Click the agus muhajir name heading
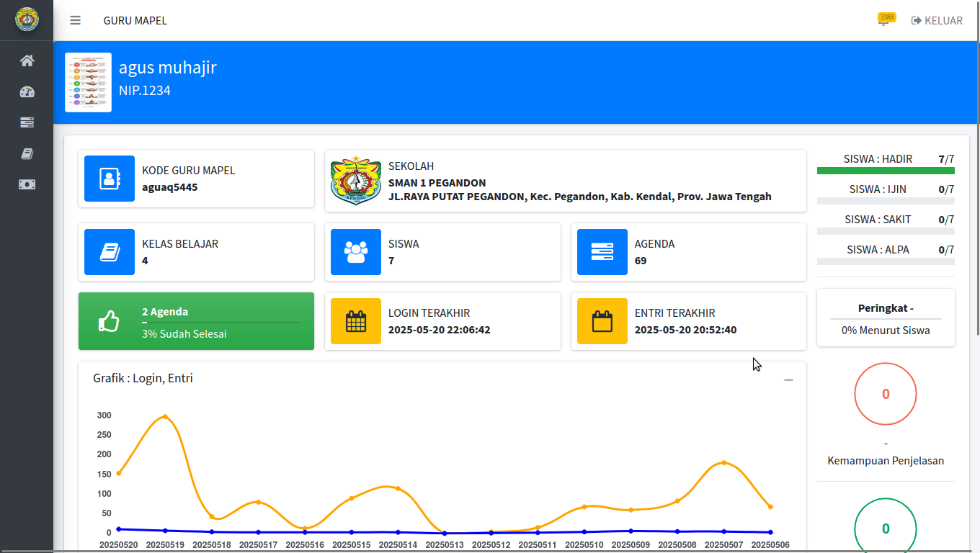Screen dimensions: 980x553 pos(168,68)
